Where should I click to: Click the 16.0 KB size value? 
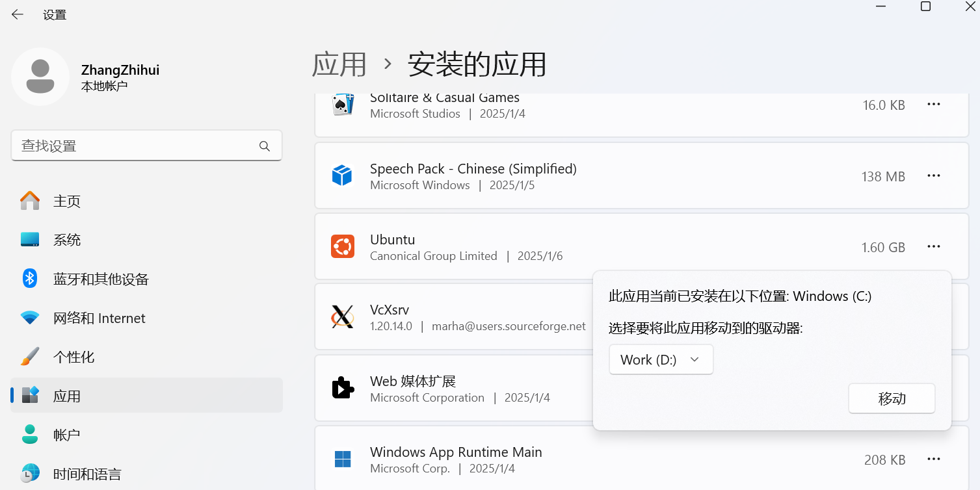coord(884,105)
